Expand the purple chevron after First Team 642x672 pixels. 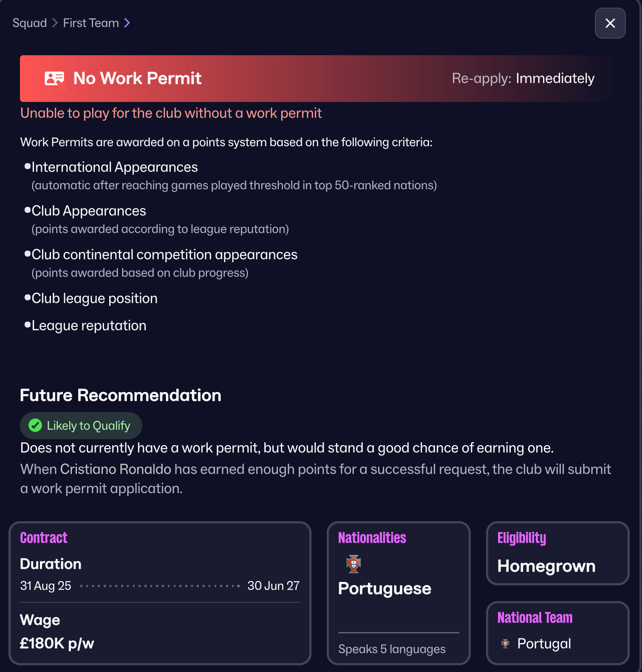127,23
